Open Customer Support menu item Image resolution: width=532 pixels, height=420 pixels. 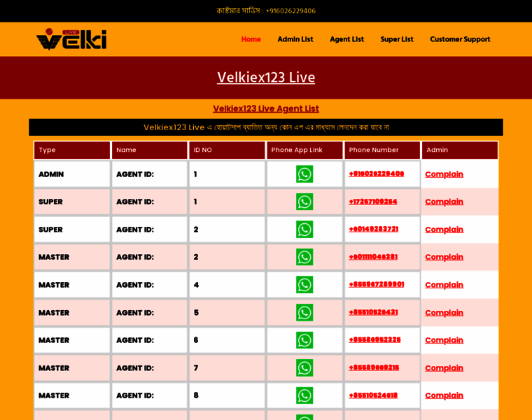click(x=460, y=39)
